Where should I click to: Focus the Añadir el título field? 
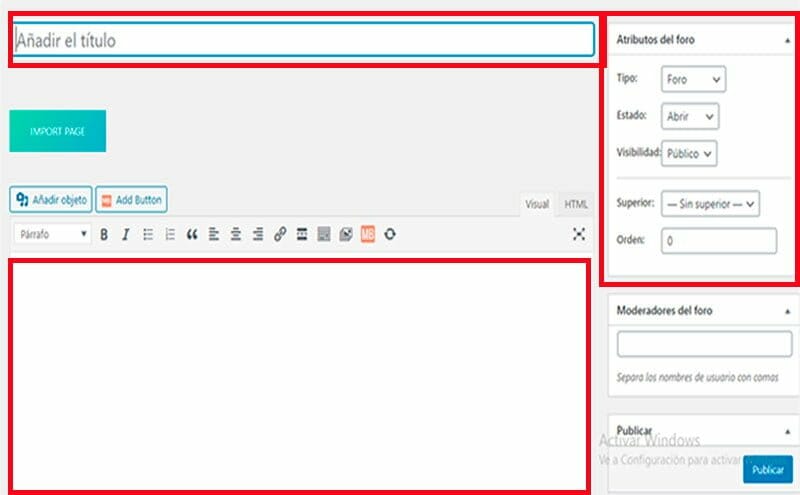[x=304, y=40]
